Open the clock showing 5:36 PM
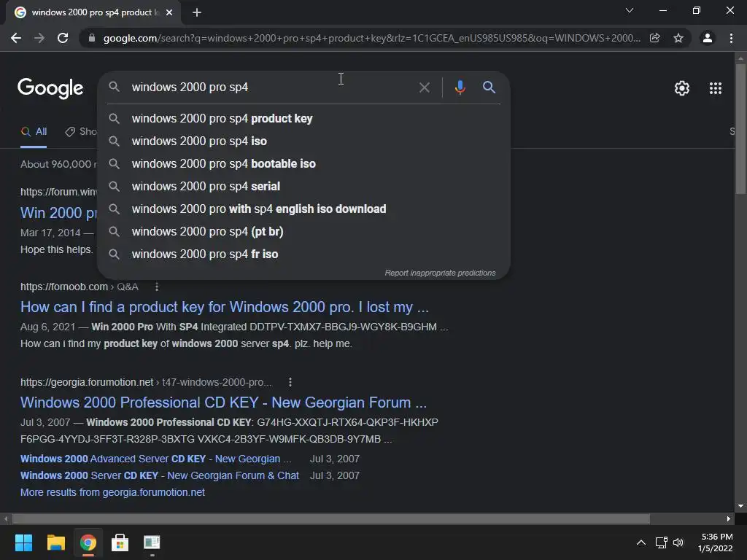This screenshot has height=560, width=747. tap(716, 542)
